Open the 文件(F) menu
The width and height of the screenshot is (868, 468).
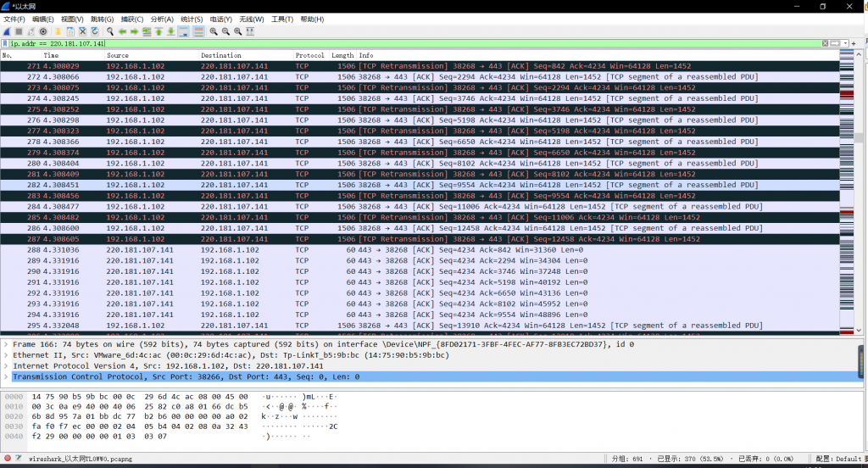pos(14,19)
